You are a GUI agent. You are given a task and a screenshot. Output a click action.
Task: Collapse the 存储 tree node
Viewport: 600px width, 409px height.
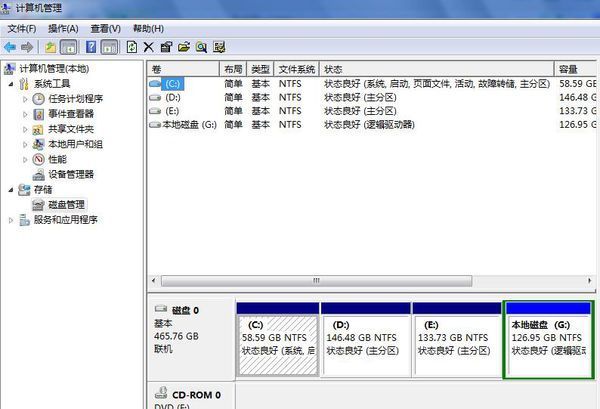tap(11, 190)
